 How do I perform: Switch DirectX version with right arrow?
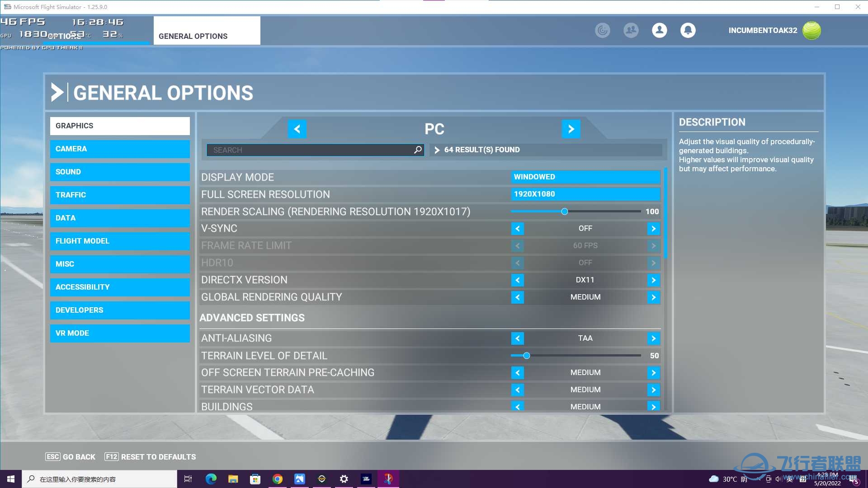(x=653, y=280)
